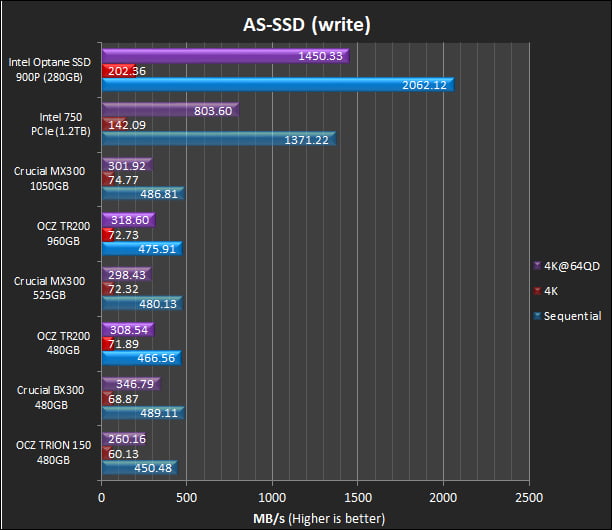Click the blue Sequential legend swatch
This screenshot has height=530, width=612.
pyautogui.click(x=537, y=316)
